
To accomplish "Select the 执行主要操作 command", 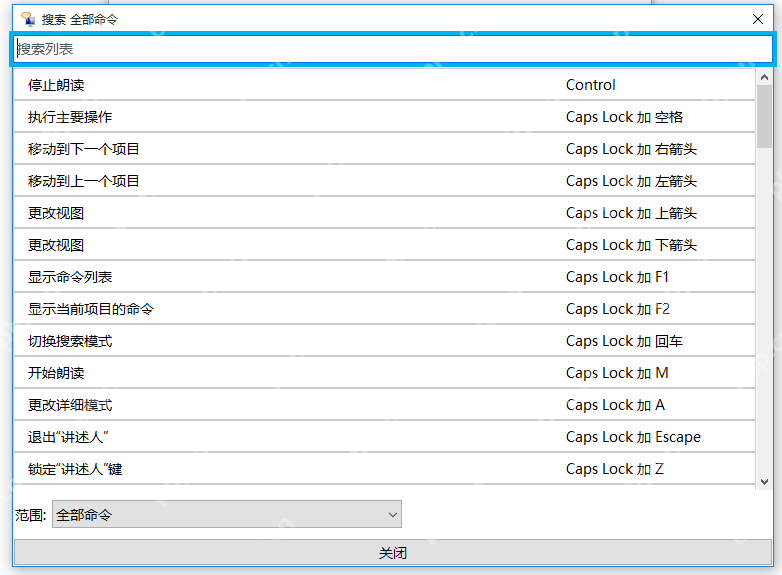I will pyautogui.click(x=384, y=117).
